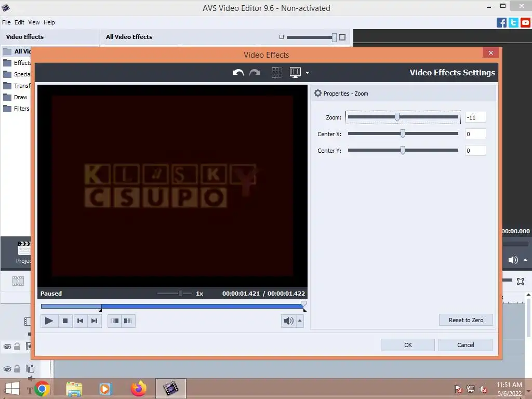
Task: Open the media player taskbar icon
Action: click(105, 389)
